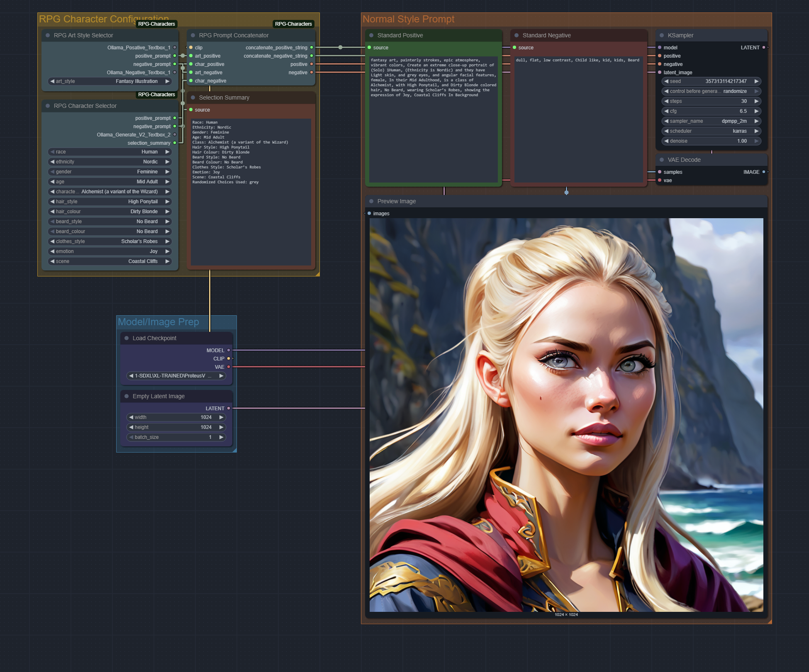The width and height of the screenshot is (809, 672).
Task: Click the CLIP output socket on Load Checkpoint
Action: tap(229, 359)
